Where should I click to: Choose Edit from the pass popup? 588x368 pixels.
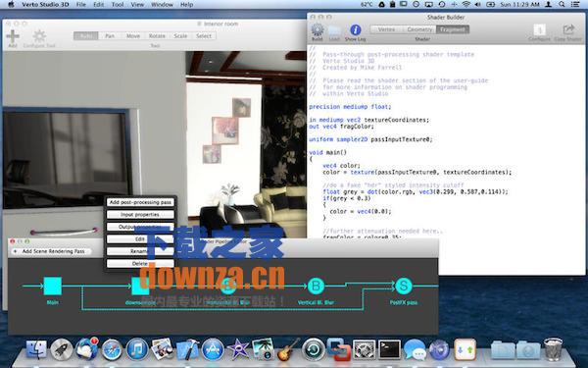(140, 238)
